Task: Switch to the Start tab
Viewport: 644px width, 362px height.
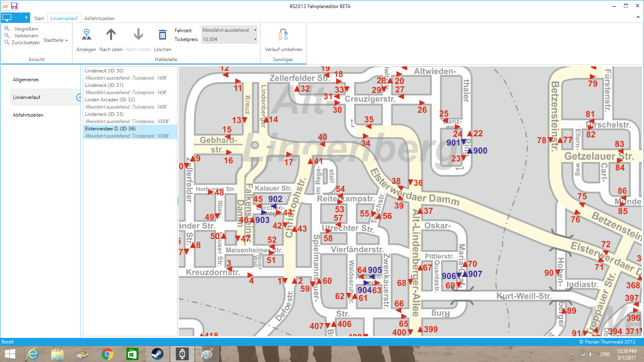Action: point(39,19)
